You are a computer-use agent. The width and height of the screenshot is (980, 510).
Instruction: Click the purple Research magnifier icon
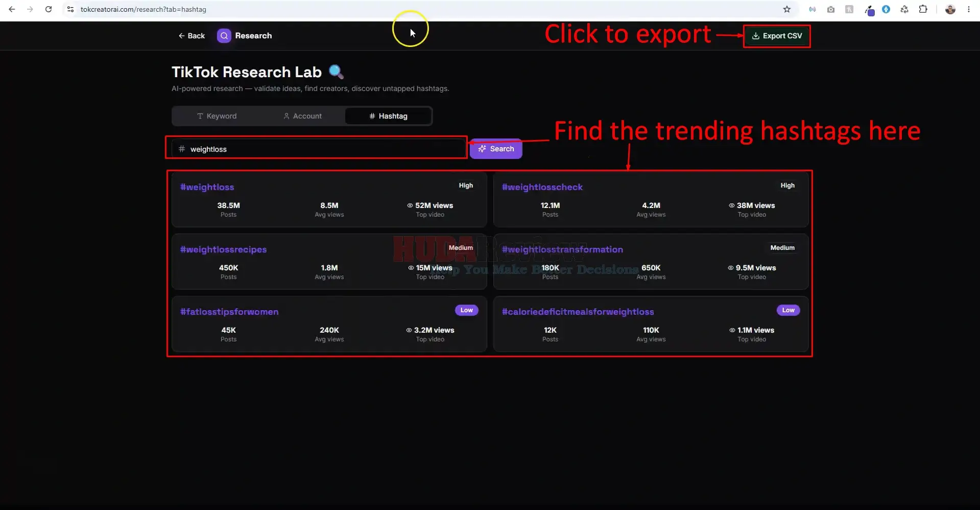tap(224, 36)
